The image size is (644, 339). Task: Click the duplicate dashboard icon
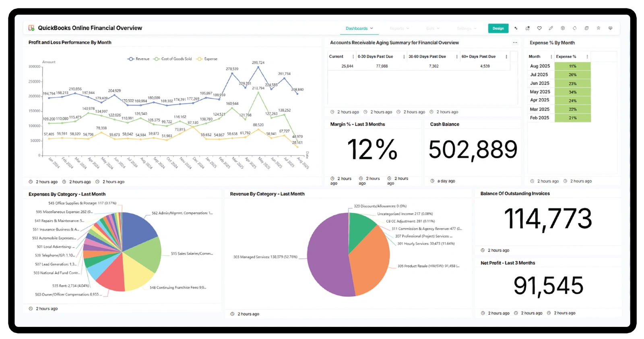[x=586, y=28]
